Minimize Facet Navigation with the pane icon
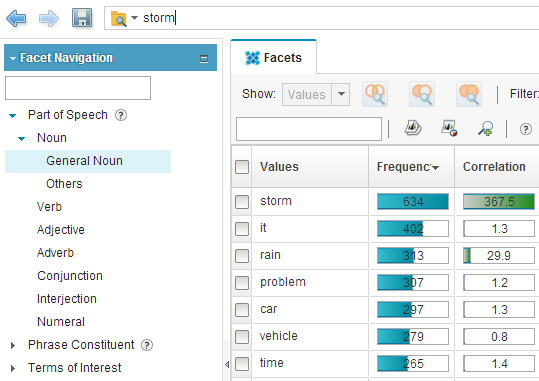 (204, 59)
